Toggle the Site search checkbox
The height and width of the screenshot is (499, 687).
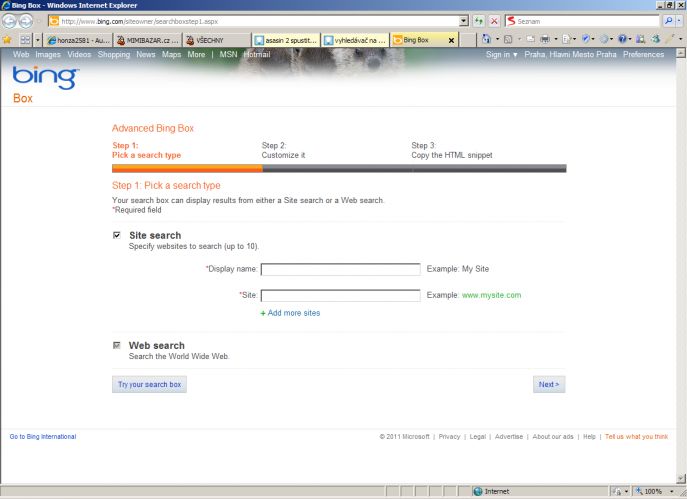[x=117, y=235]
